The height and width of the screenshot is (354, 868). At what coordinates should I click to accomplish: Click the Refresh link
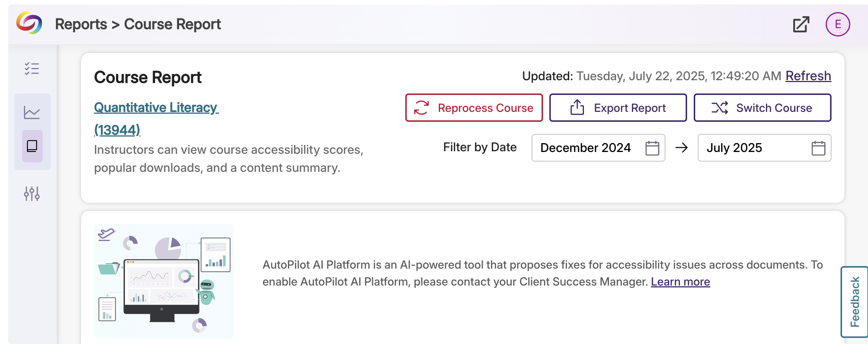808,76
